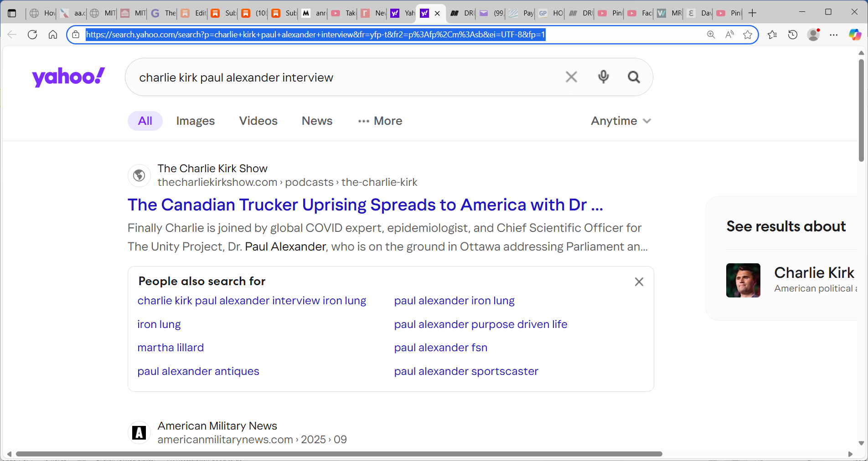
Task: Refresh the page
Action: tap(32, 35)
